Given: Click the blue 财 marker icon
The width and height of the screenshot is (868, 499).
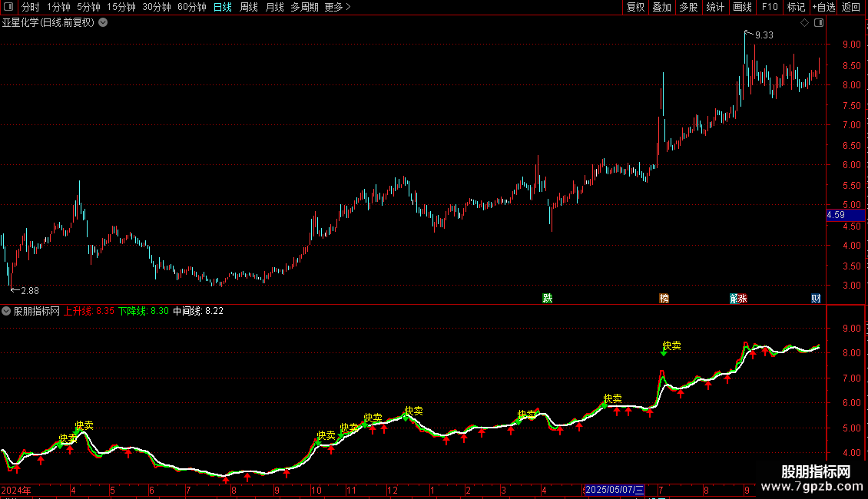Looking at the screenshot, I should (x=816, y=299).
